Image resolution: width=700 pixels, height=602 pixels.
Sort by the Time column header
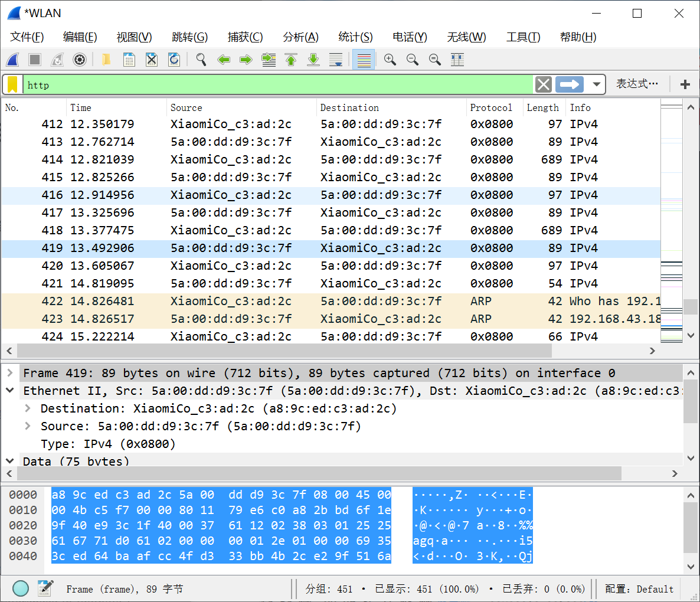point(116,107)
